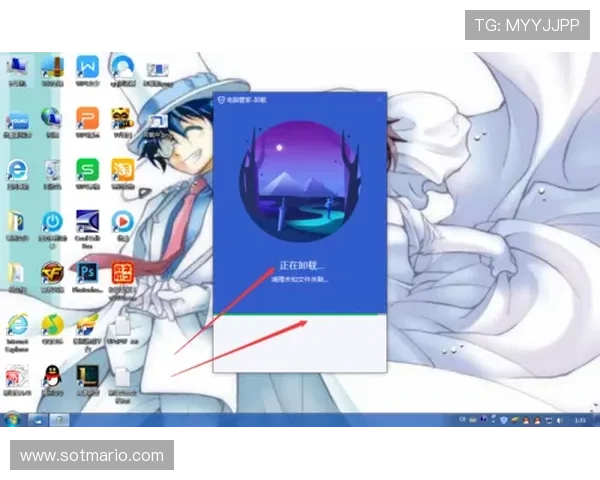
Task: Launch the green QQ Music shortcut
Action: 52,326
